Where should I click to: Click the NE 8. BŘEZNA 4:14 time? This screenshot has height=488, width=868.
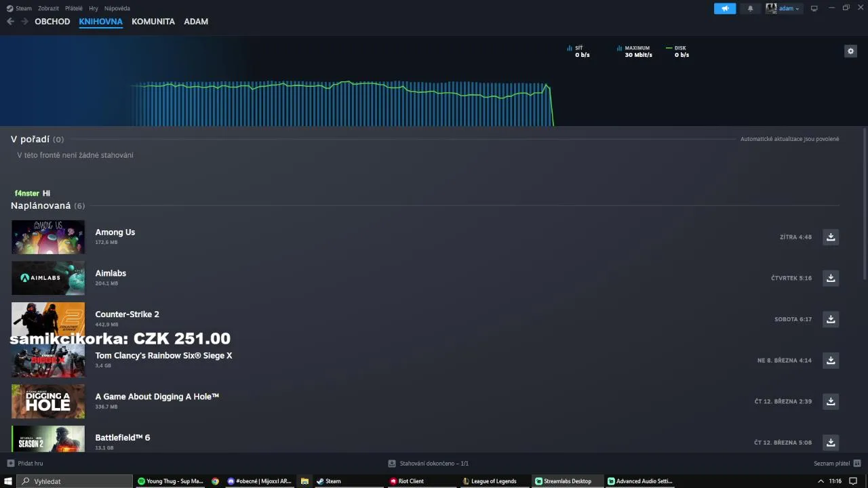click(x=785, y=361)
